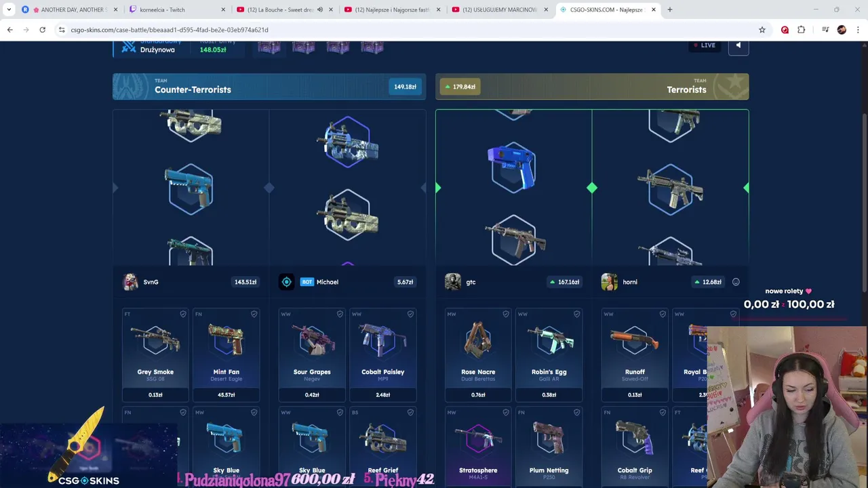Click the shield icon on Rose Nacre card
This screenshot has width=868, height=488.
(506, 314)
